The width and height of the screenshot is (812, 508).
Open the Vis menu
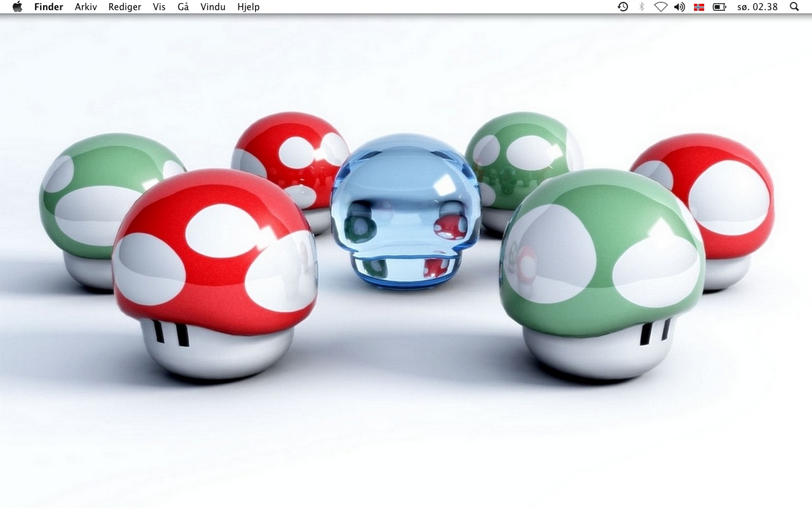coord(159,7)
